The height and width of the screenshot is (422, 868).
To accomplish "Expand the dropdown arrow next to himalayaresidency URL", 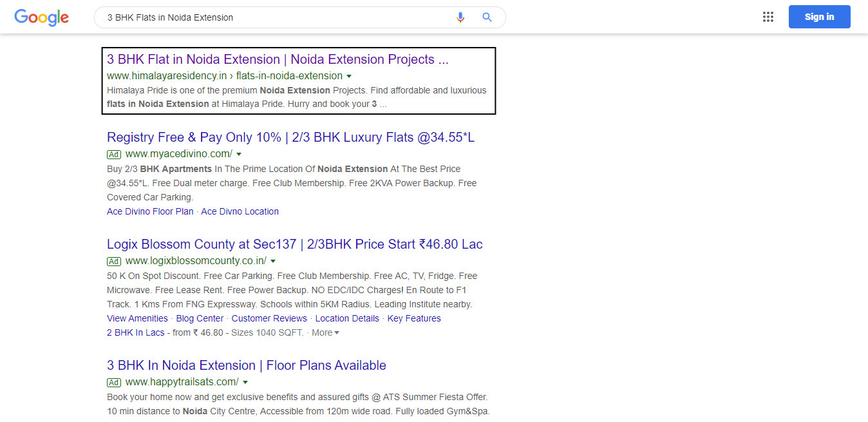I will click(x=349, y=75).
